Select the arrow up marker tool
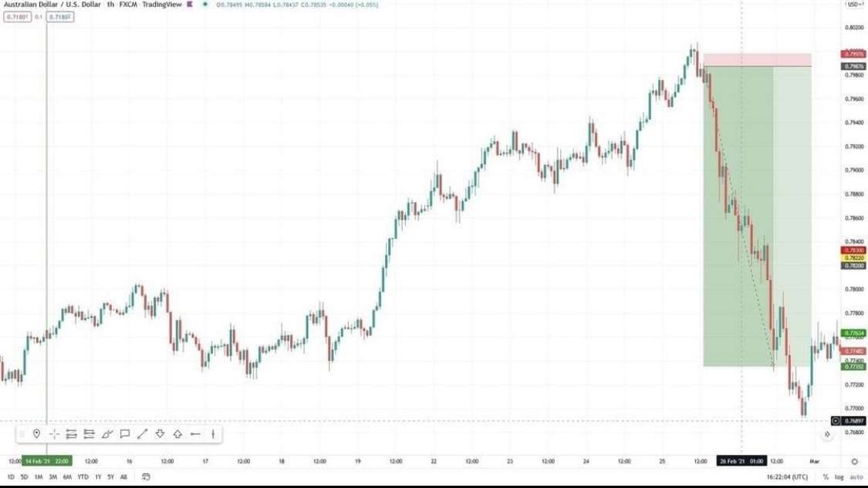 [177, 434]
